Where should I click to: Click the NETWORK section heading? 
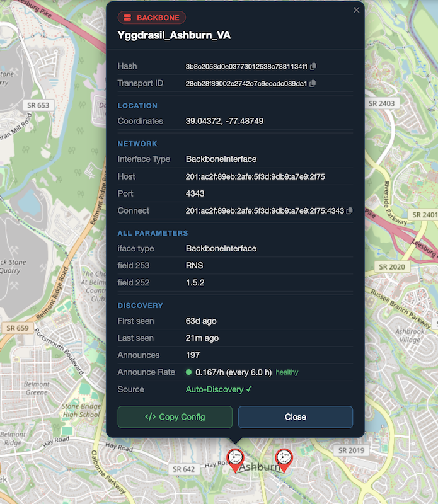137,144
